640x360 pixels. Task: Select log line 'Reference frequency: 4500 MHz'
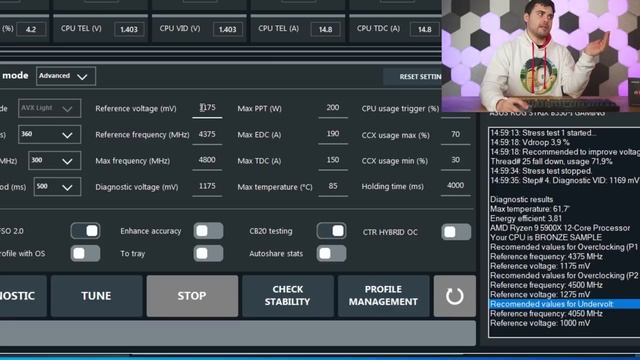click(546, 285)
